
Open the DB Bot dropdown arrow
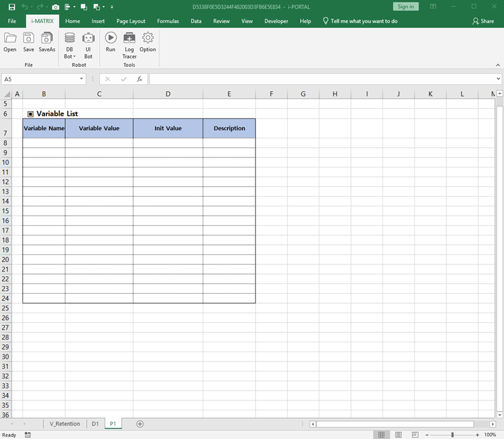pyautogui.click(x=74, y=56)
